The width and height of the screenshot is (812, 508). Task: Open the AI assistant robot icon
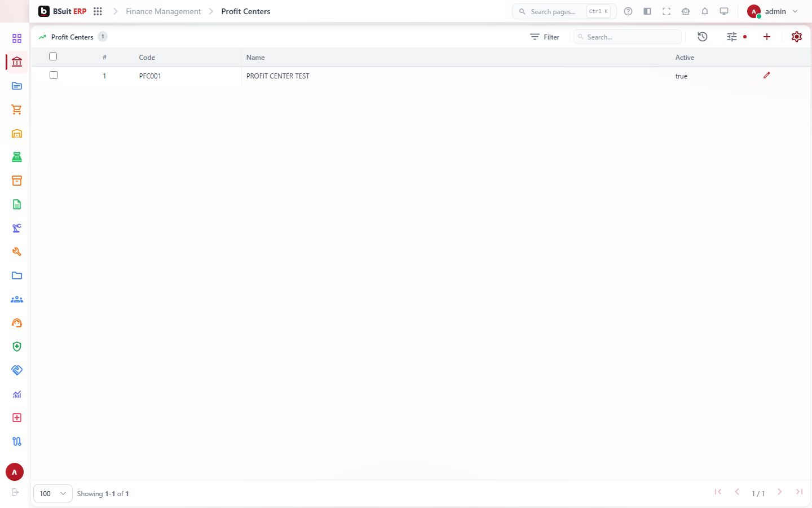pos(686,11)
